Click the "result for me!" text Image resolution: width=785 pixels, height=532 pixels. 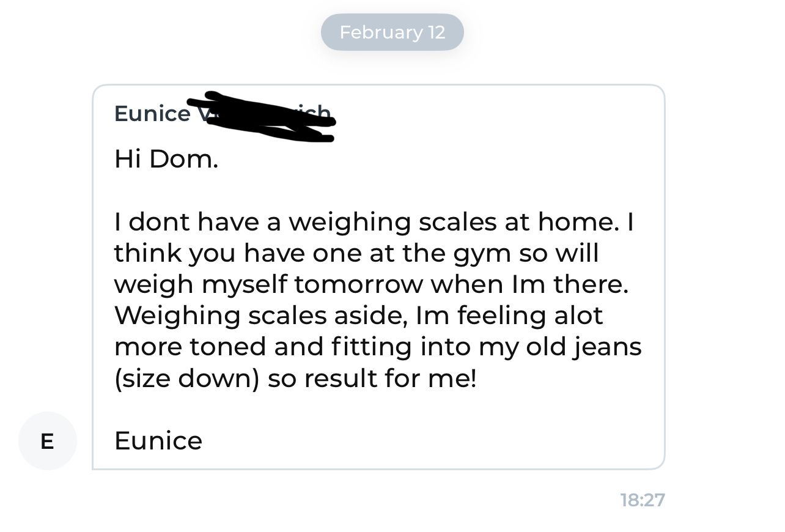pos(390,378)
